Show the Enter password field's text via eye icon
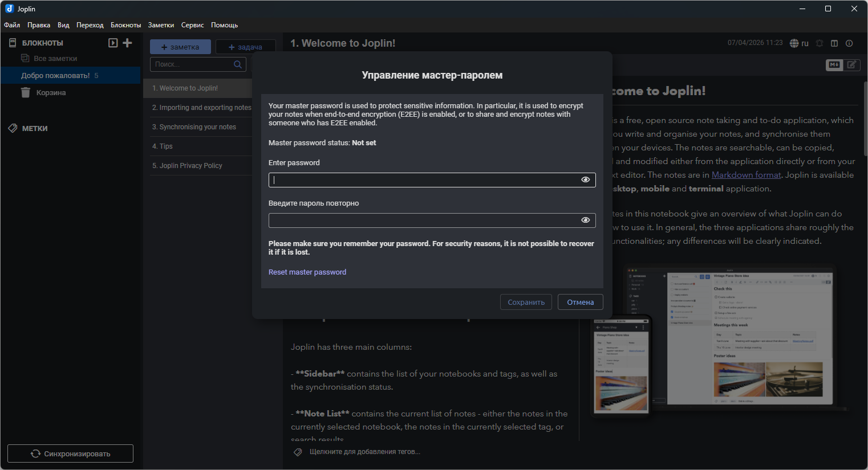Screen dimensions: 868x470 click(586, 179)
